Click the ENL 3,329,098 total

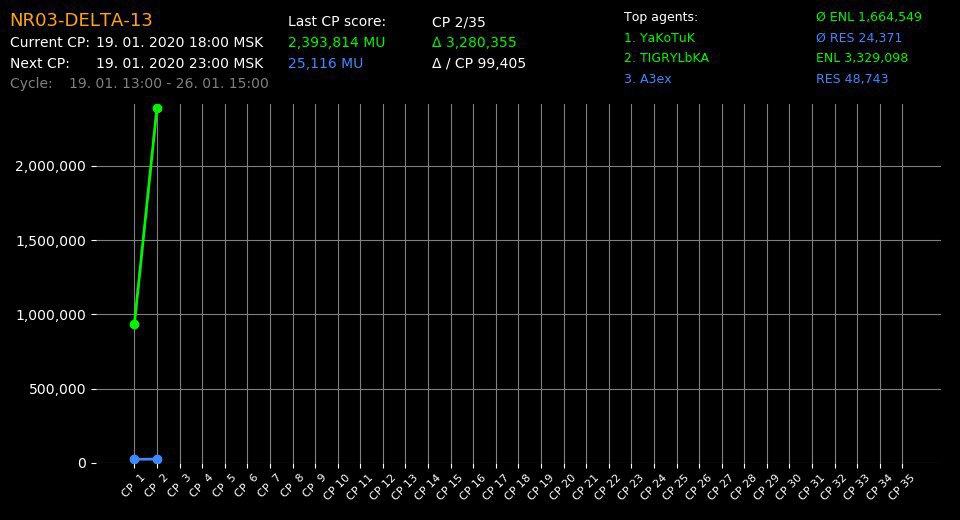[862, 58]
